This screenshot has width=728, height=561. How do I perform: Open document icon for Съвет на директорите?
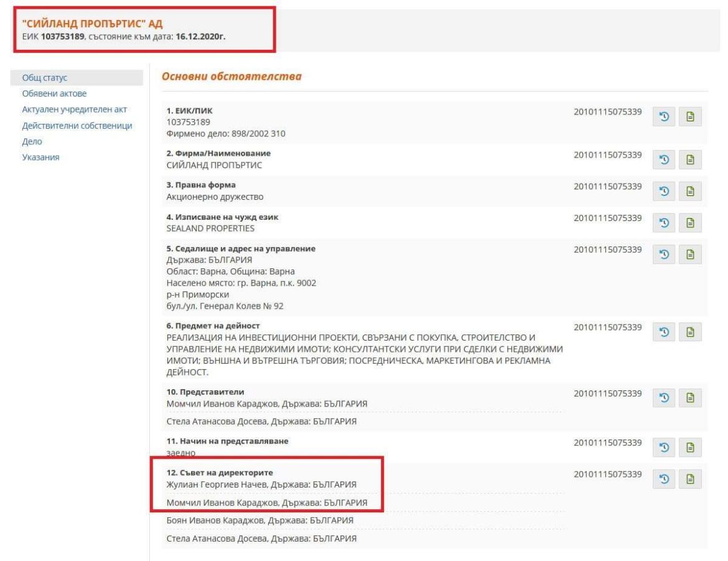coord(689,478)
